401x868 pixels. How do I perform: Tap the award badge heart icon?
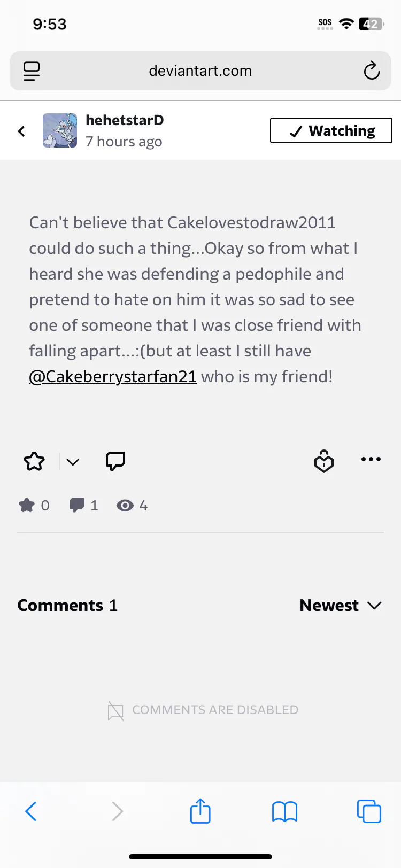tap(323, 461)
